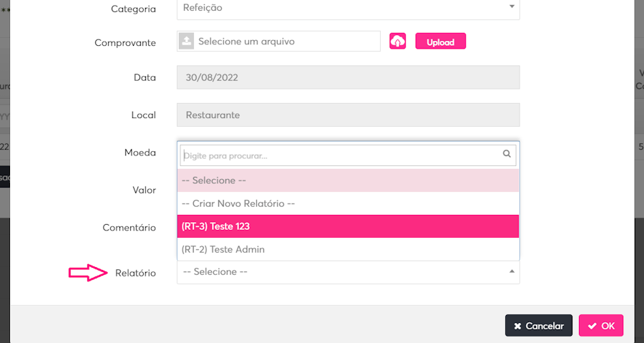644x343 pixels.
Task: Select the (RT-3) Teste 123 option
Action: pyautogui.click(x=348, y=226)
